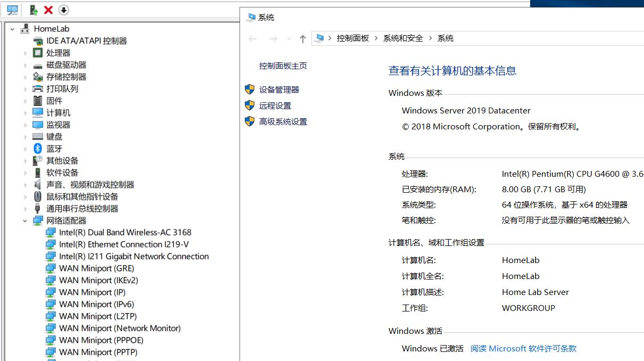Collapse the 网络适配器 node arrow

25,220
